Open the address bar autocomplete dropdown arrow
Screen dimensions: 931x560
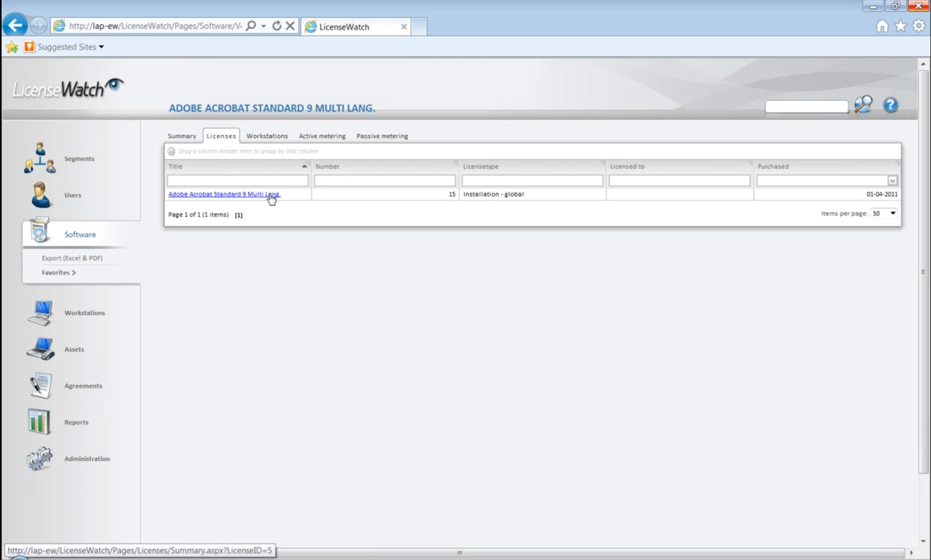[264, 25]
